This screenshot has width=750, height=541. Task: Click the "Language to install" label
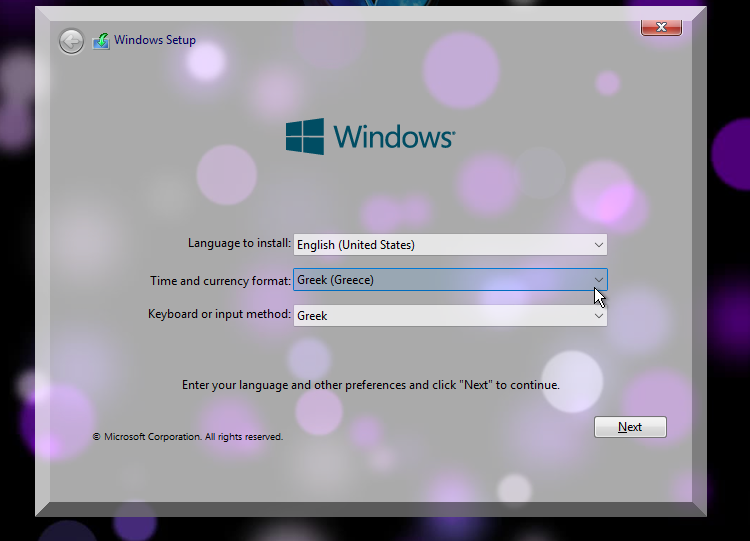click(239, 243)
